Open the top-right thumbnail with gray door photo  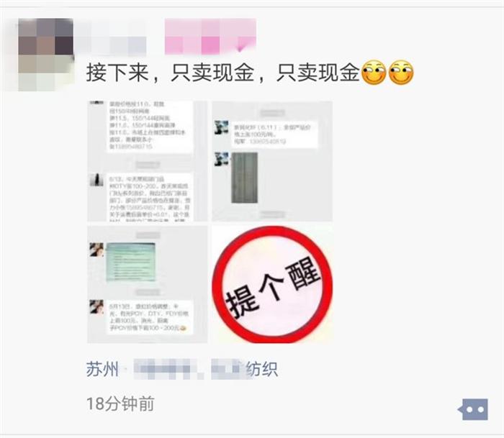[x=272, y=161]
